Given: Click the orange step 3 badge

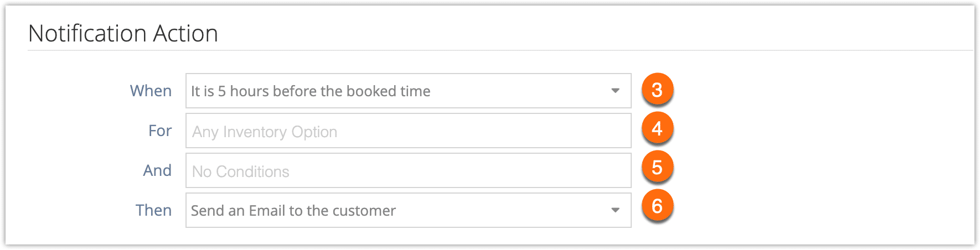Looking at the screenshot, I should tap(657, 90).
